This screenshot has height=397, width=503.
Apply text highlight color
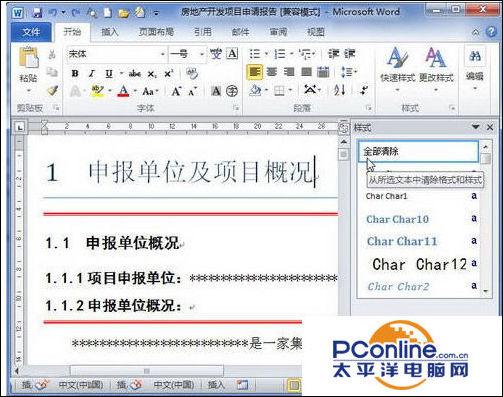point(98,91)
